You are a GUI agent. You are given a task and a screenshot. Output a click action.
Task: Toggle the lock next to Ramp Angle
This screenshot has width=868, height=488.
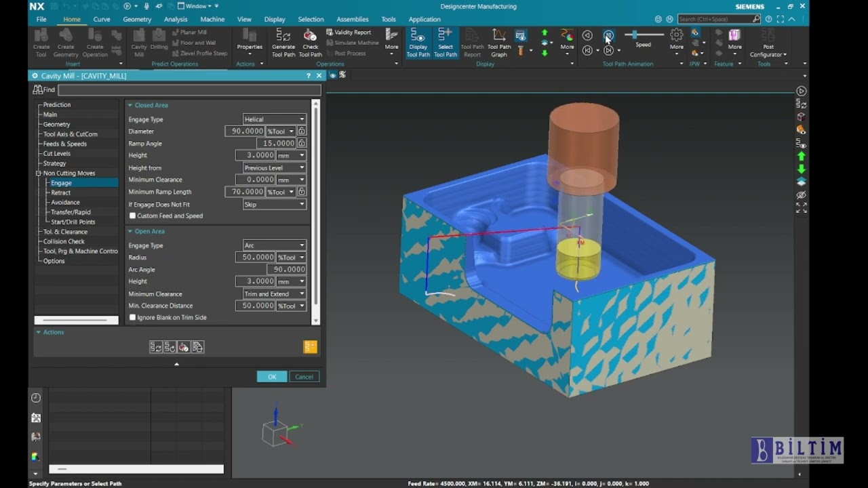(302, 143)
